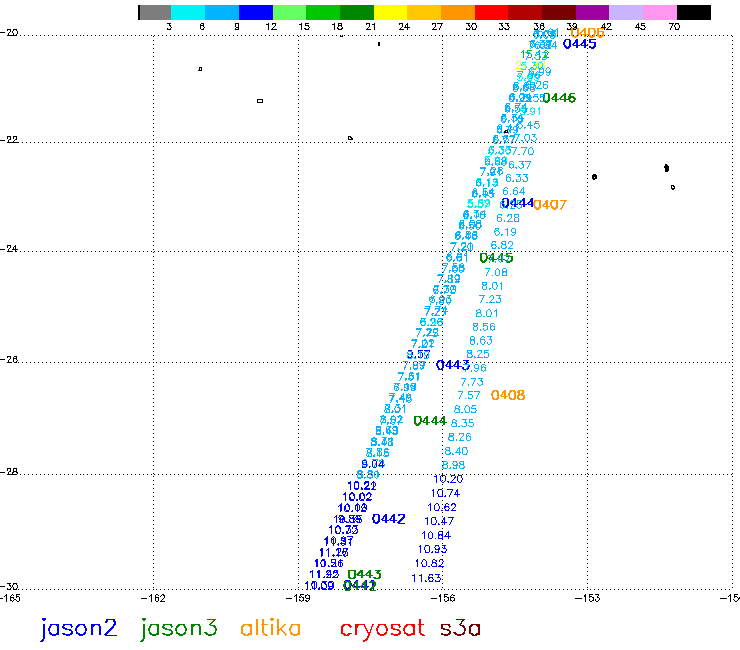Select green track label 0445 near -24
Screen dimensions: 740x650
[x=496, y=258]
